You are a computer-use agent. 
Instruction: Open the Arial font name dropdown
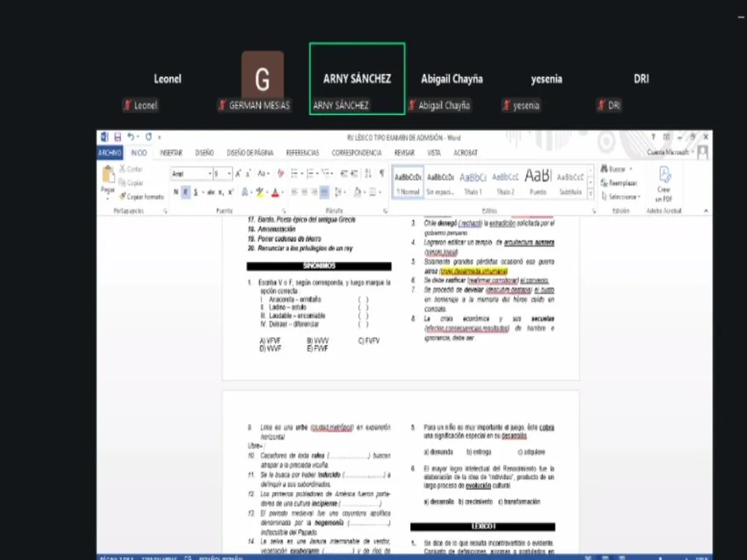tap(209, 173)
